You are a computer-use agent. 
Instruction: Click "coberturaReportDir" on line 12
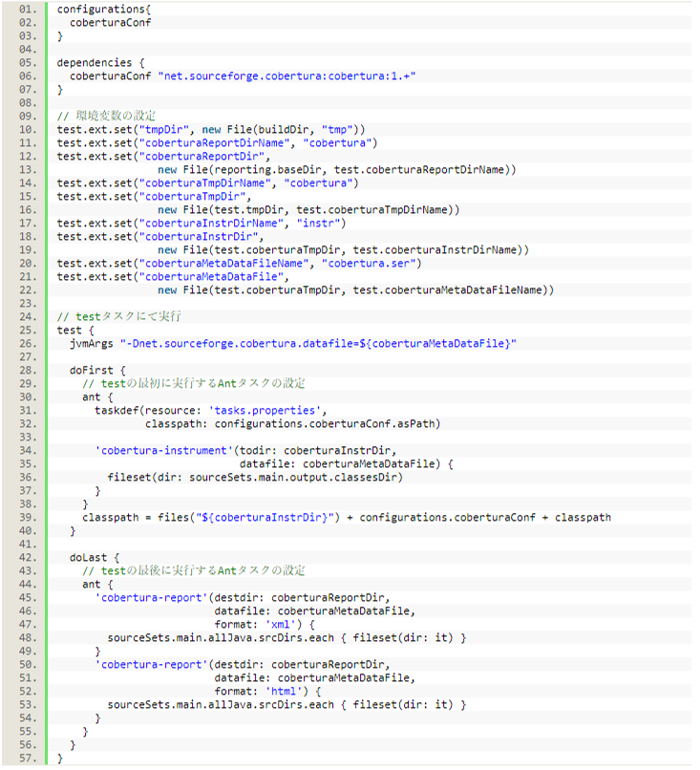click(202, 157)
